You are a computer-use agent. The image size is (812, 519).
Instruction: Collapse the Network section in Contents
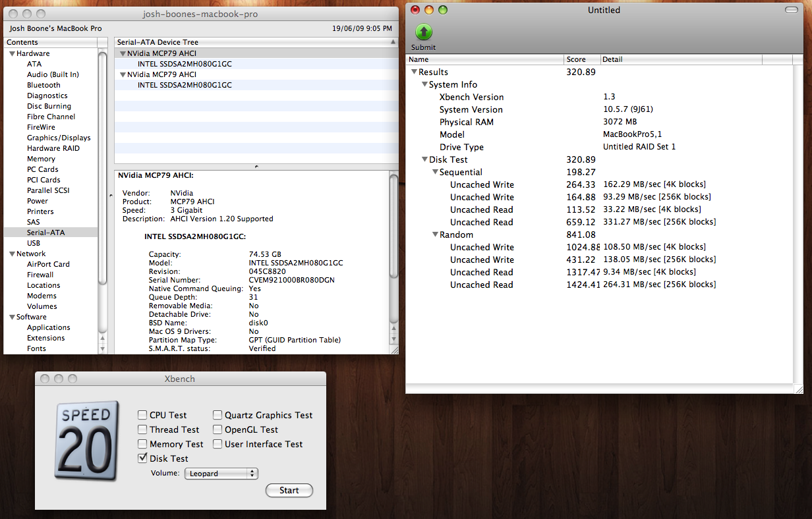tap(12, 254)
